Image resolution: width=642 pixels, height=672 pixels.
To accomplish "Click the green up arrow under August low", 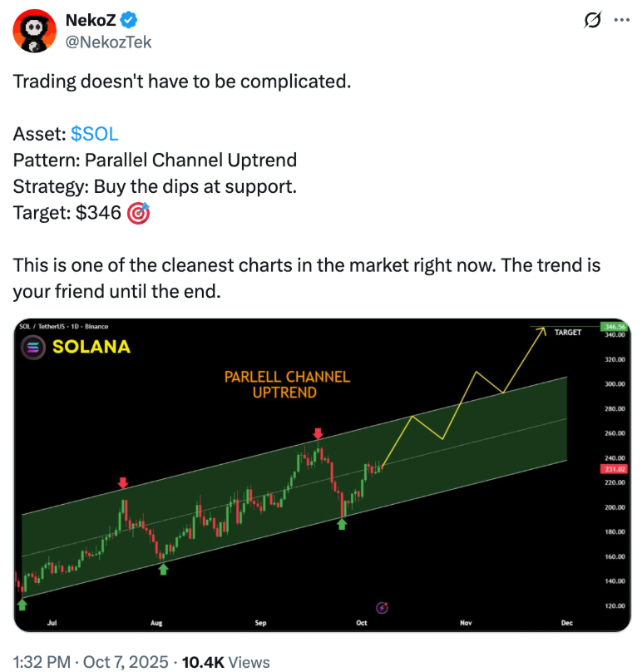I will (163, 569).
